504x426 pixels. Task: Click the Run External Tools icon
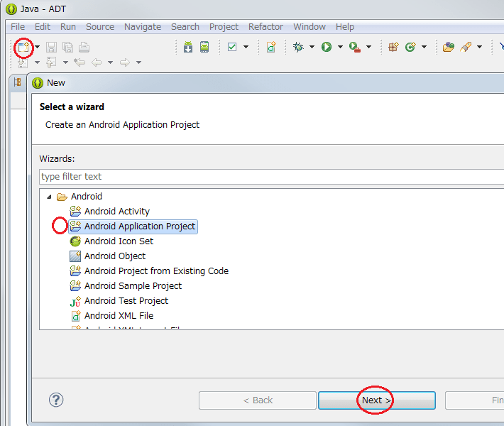click(354, 48)
